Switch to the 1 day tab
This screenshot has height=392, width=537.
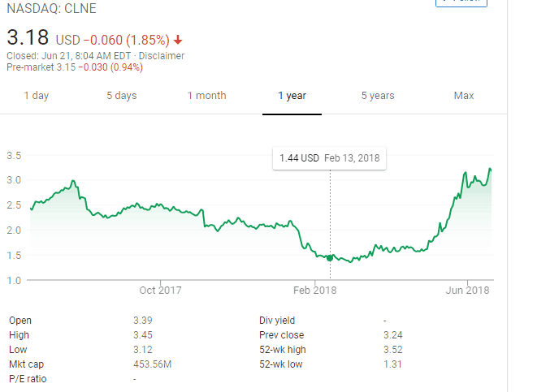click(36, 96)
